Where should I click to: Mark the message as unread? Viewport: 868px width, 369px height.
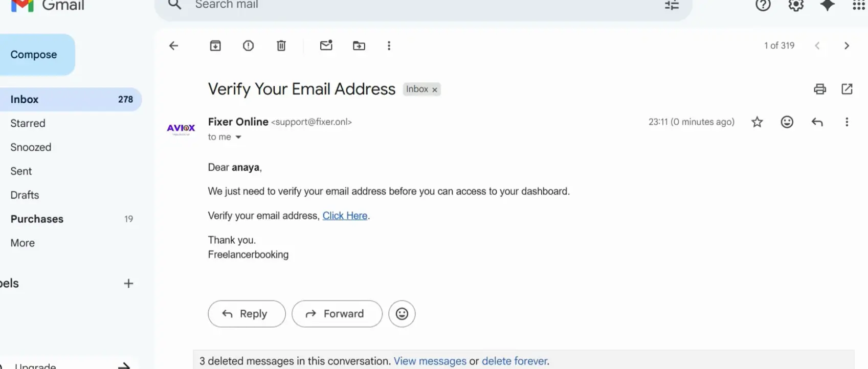[x=326, y=45]
